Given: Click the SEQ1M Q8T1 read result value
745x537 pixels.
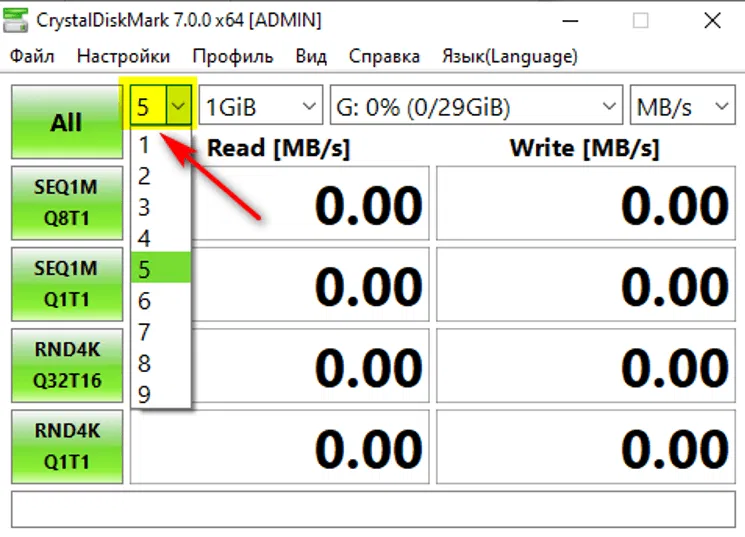Looking at the screenshot, I should [311, 203].
